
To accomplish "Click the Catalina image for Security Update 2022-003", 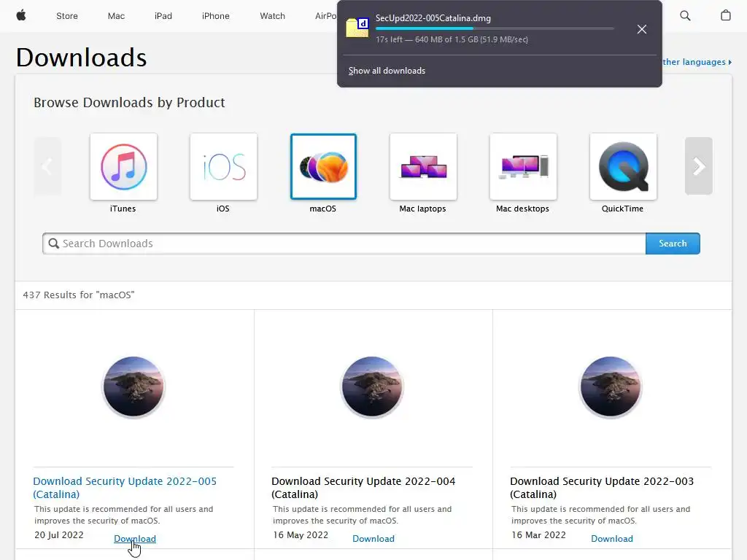I will 611,386.
